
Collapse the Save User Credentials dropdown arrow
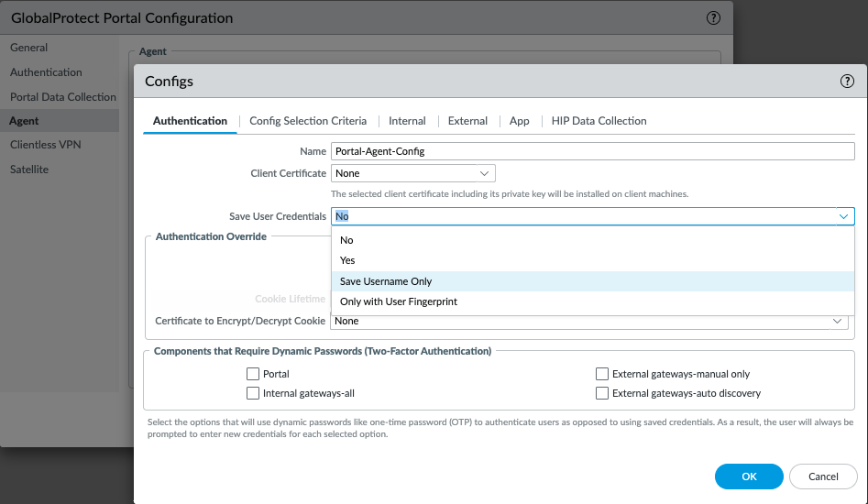[x=843, y=216]
